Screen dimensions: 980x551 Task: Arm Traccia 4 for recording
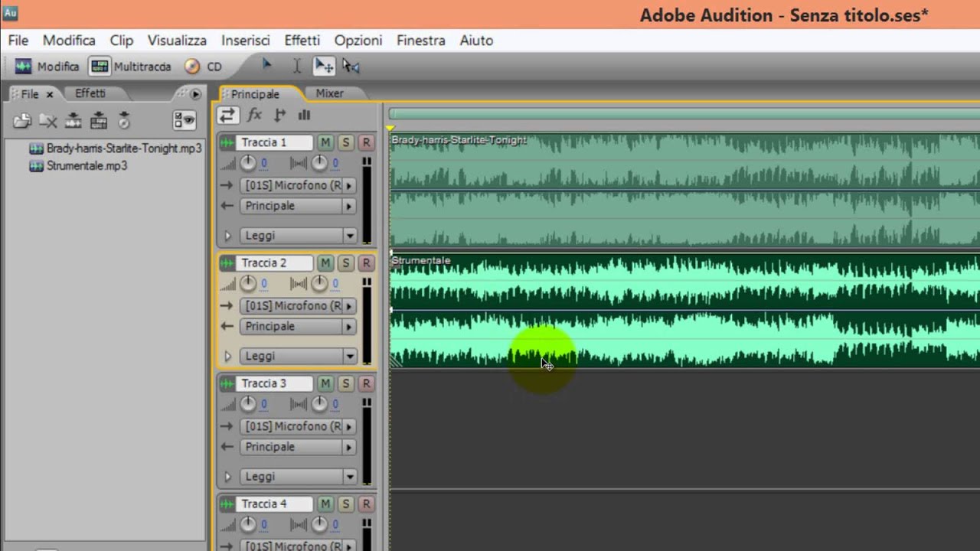pos(366,504)
